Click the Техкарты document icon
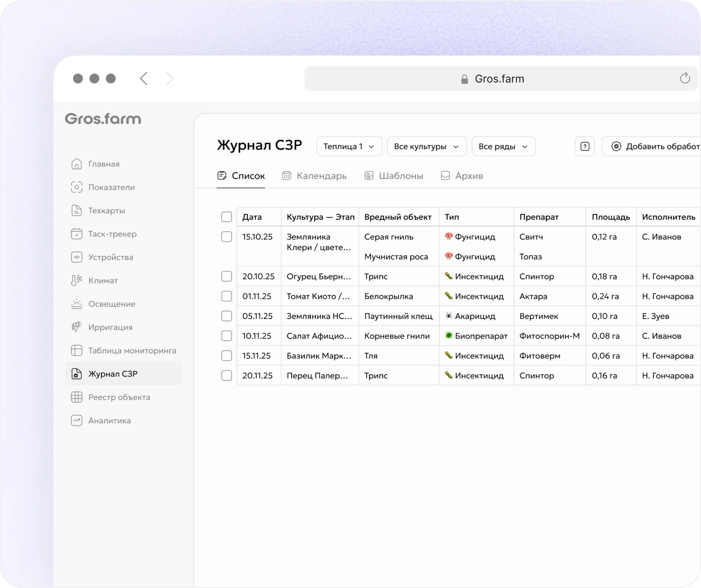Image resolution: width=701 pixels, height=588 pixels. click(x=76, y=211)
